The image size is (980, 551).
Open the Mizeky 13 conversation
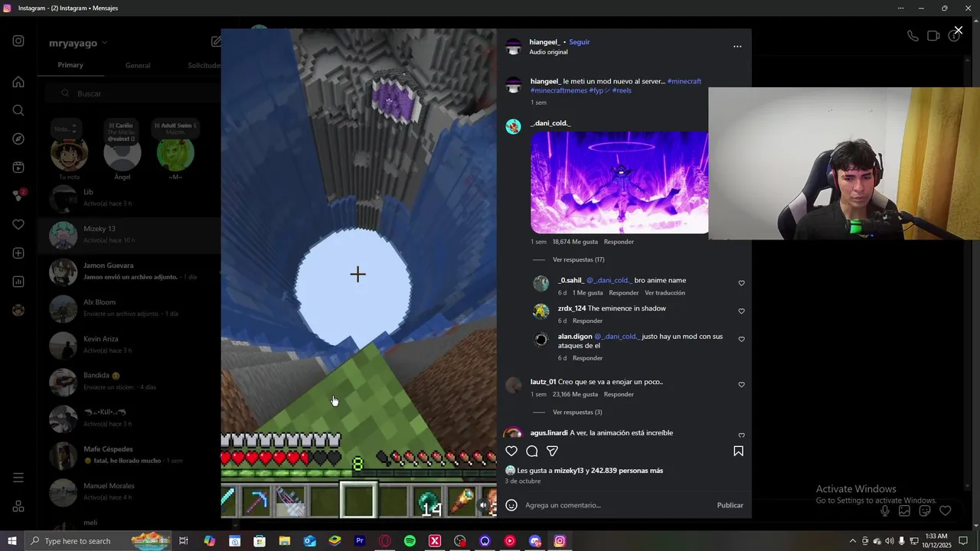click(x=130, y=235)
